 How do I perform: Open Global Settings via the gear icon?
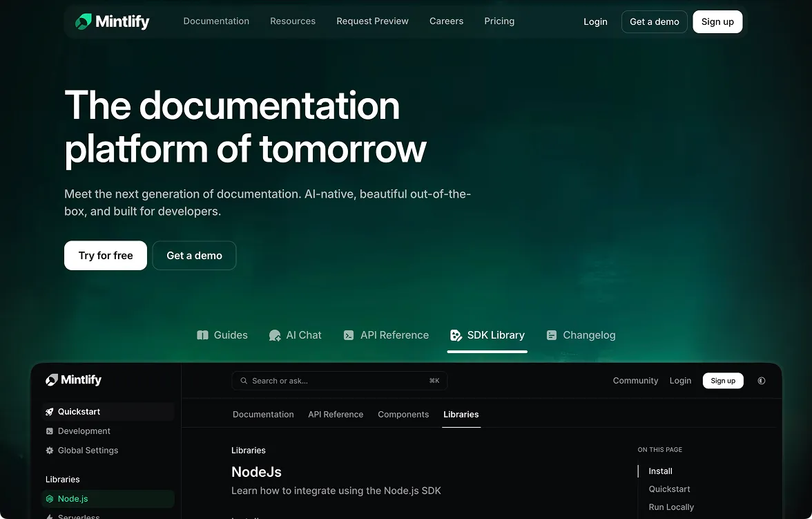click(49, 450)
